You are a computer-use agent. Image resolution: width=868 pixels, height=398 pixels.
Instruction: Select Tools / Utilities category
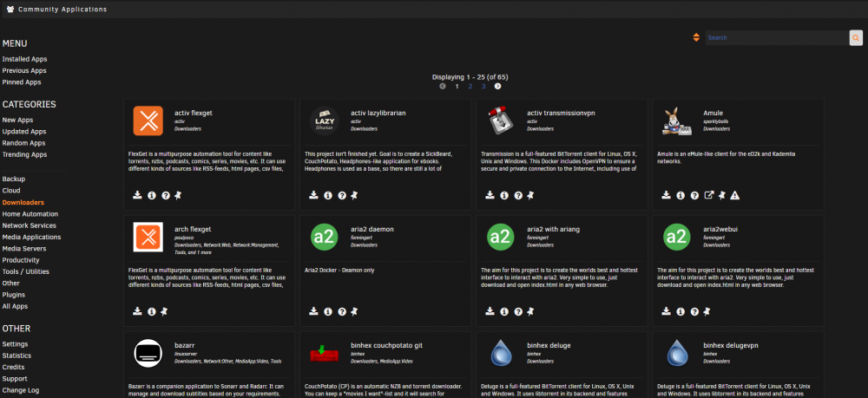click(25, 272)
